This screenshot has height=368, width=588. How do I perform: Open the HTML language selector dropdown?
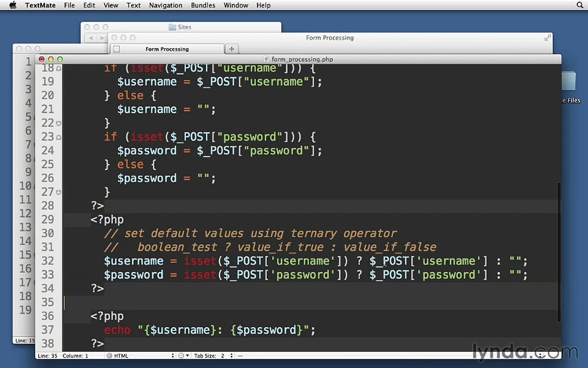point(140,356)
